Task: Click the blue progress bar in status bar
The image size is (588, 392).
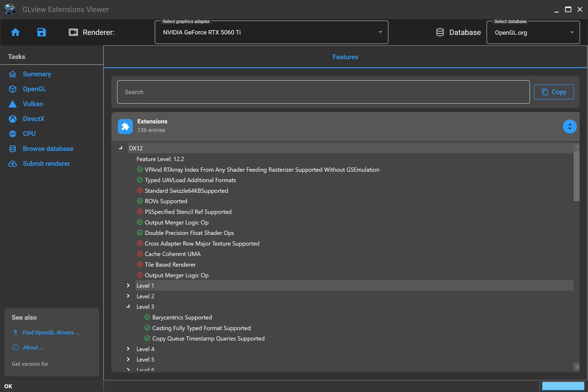Action: tap(563, 386)
